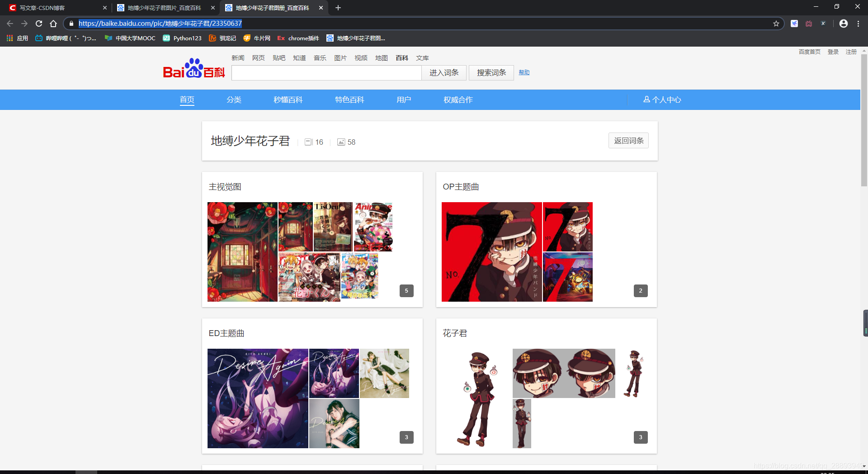
Task: Click the 文库 link above search box
Action: click(423, 58)
